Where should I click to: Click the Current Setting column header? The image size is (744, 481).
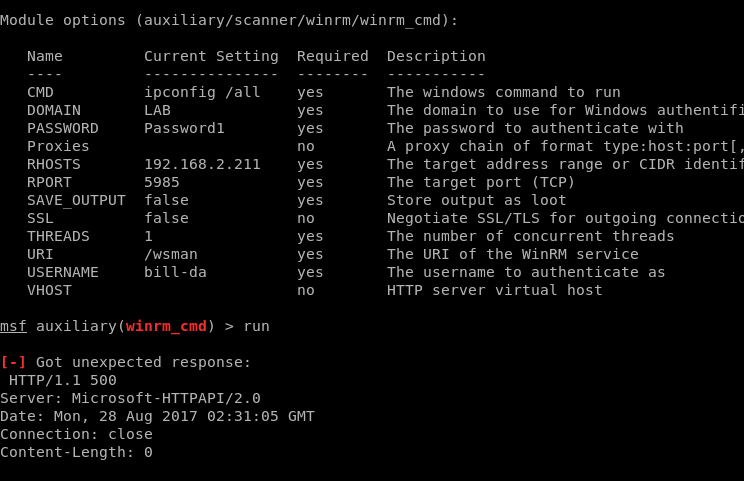click(211, 56)
